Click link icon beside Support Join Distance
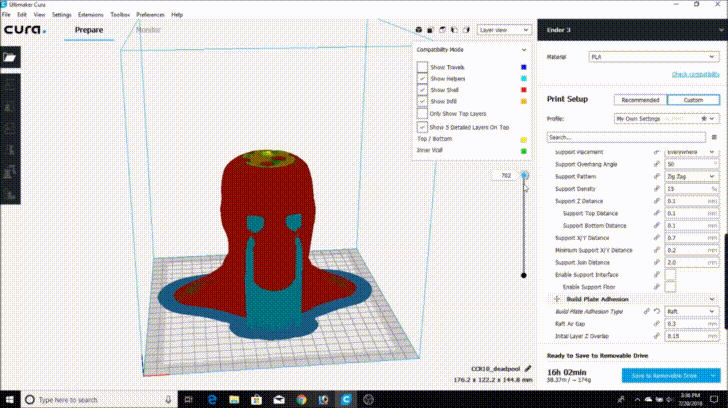Viewport: 728px width, 408px height. tap(656, 262)
